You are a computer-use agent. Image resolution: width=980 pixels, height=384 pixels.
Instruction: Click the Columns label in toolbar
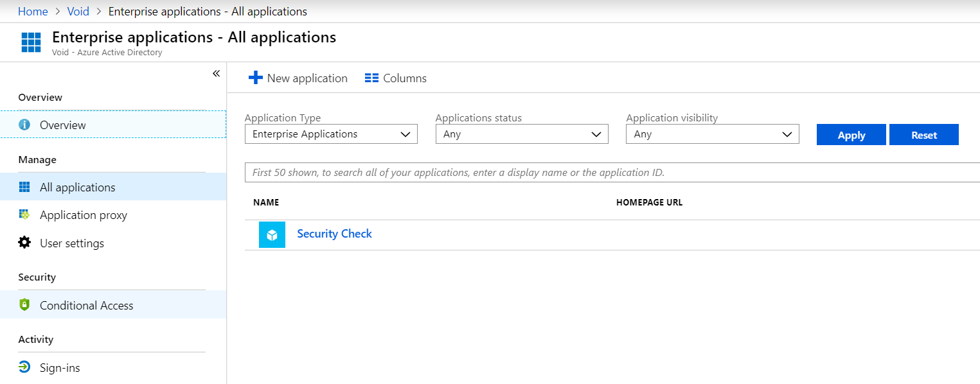coord(405,78)
